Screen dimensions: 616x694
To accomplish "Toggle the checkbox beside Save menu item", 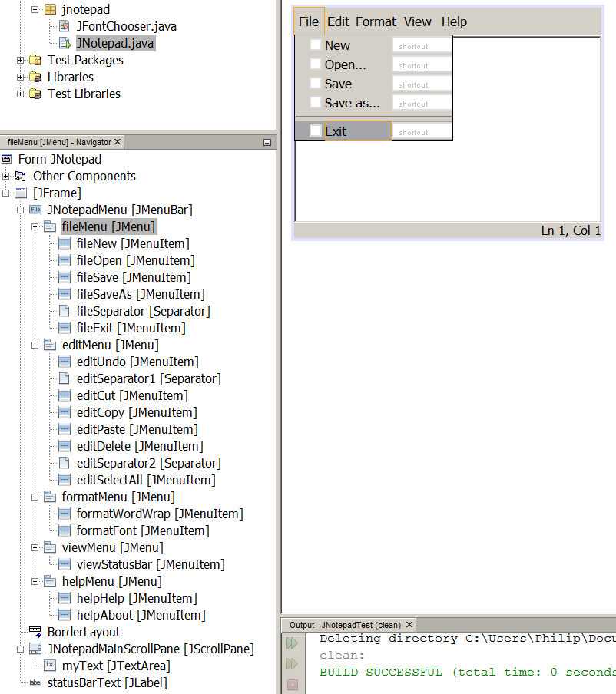I will (316, 83).
